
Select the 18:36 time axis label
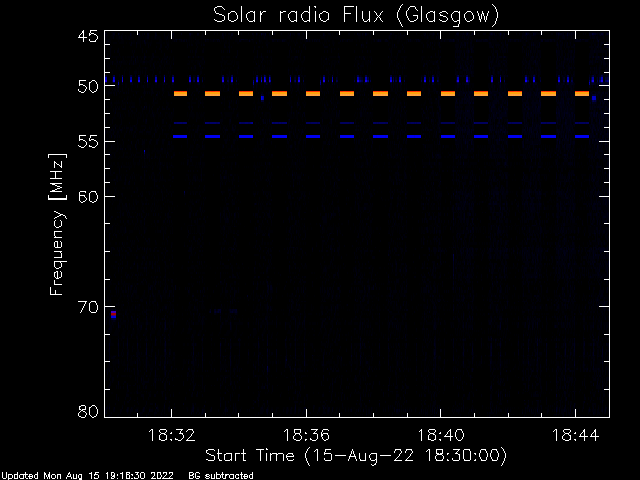click(306, 435)
